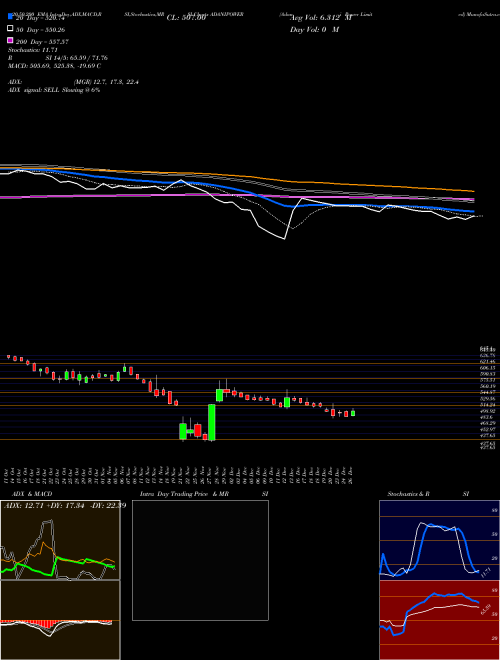Viewport: 500px width, 660px height.
Task: Click the 'ADX & MACD' panel title
Action: coord(32,494)
